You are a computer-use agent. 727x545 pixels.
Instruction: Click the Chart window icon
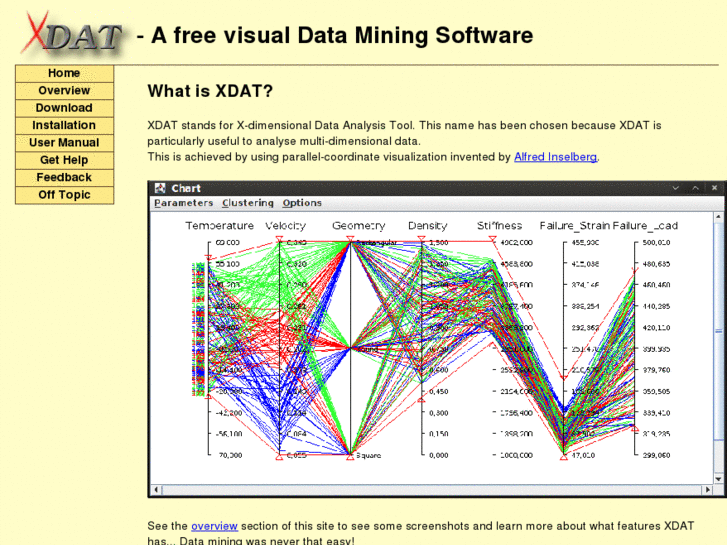160,188
